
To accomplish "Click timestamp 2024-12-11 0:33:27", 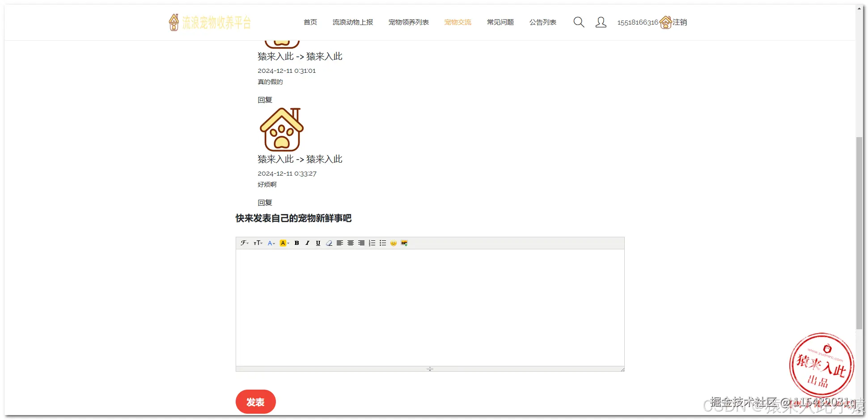I will click(x=287, y=174).
